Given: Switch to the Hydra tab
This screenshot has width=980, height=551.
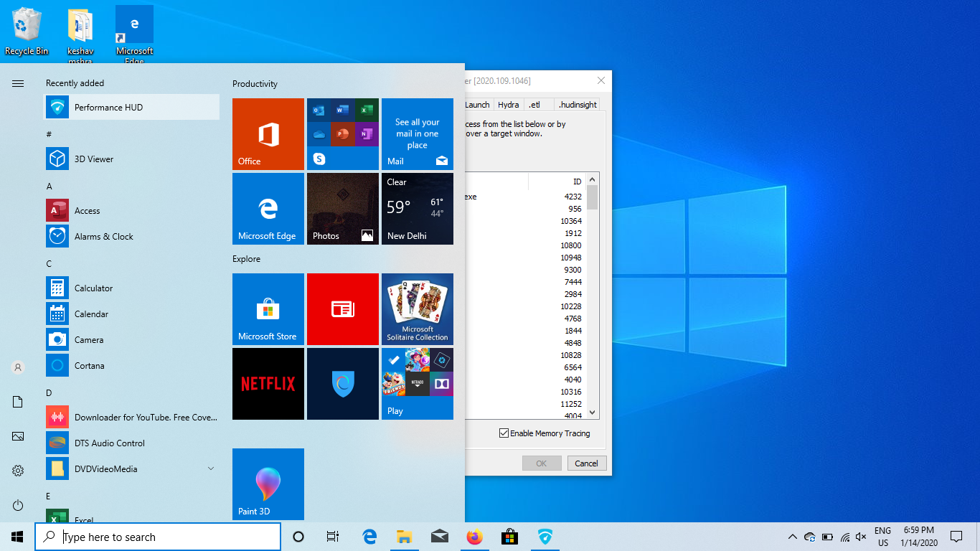Looking at the screenshot, I should coord(508,105).
